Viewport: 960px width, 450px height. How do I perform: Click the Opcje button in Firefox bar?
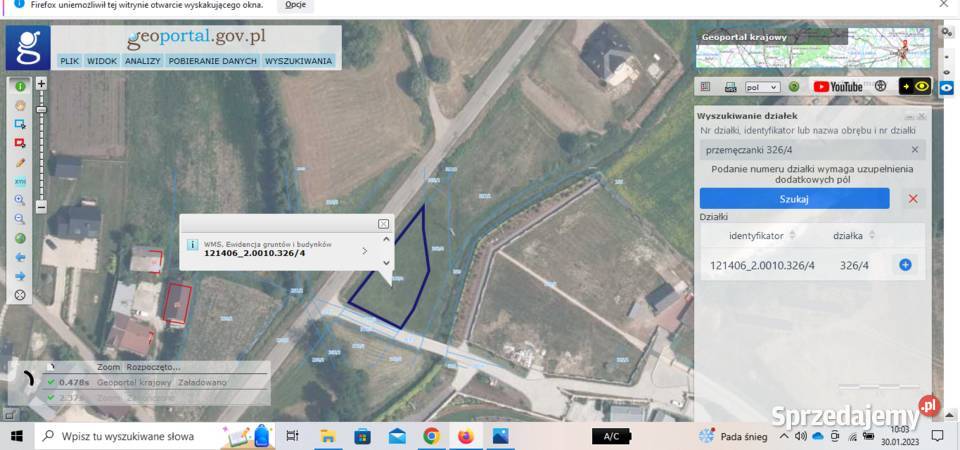(295, 4)
